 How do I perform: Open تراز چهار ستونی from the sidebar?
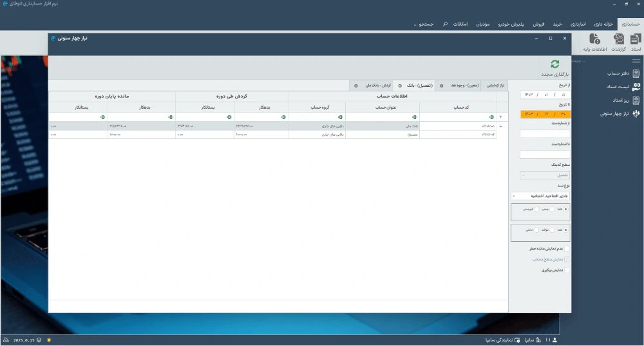click(620, 114)
